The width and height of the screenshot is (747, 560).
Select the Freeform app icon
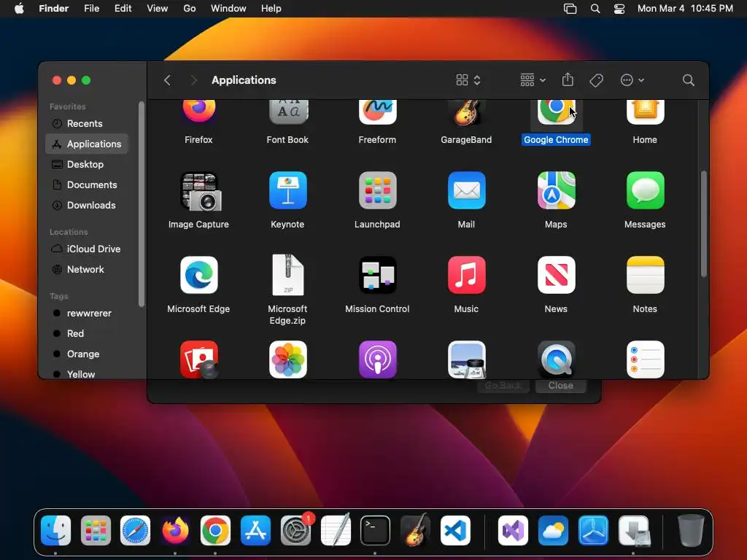[x=377, y=112]
